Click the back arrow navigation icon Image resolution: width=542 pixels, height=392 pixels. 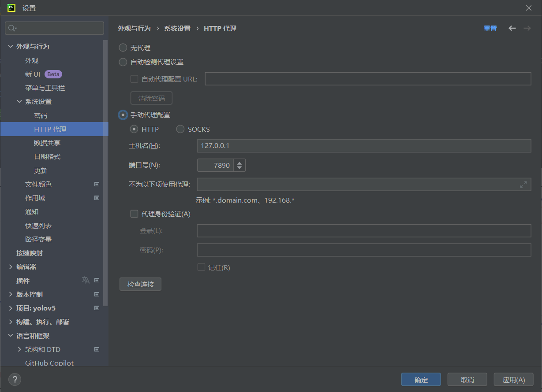[x=512, y=28]
